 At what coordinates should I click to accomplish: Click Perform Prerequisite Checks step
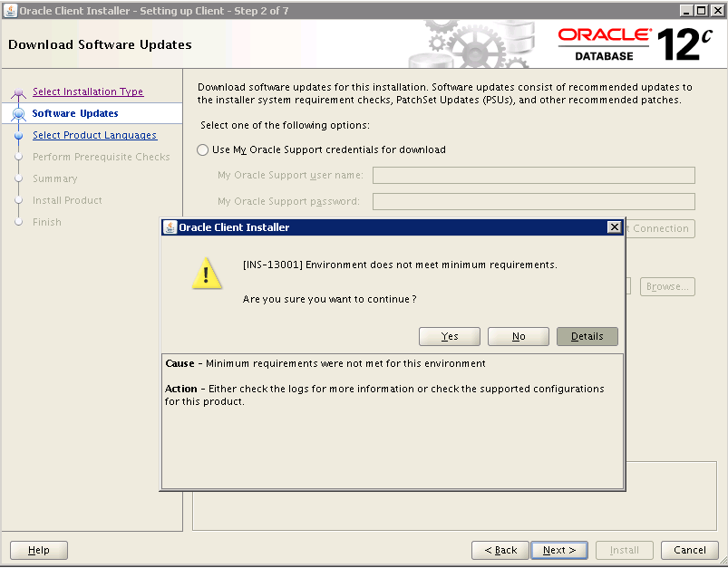pos(102,157)
